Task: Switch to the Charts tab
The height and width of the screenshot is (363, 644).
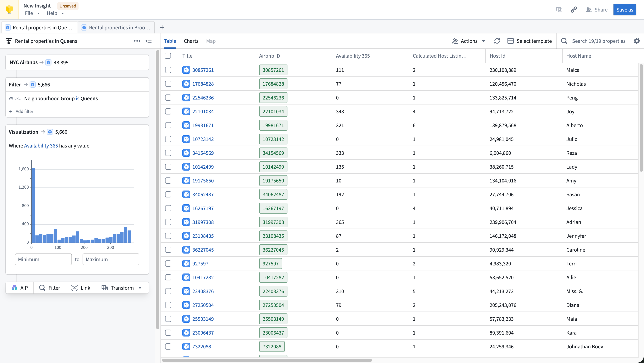Action: 191,41
